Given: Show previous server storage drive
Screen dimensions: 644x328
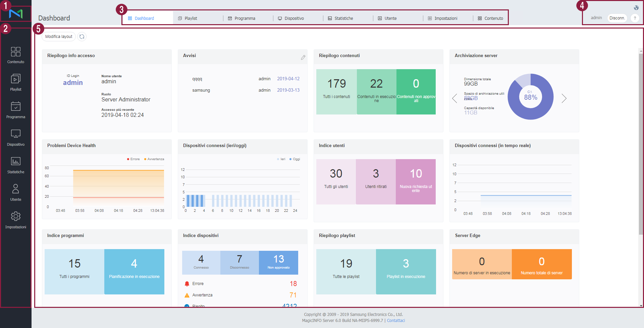Looking at the screenshot, I should [455, 98].
